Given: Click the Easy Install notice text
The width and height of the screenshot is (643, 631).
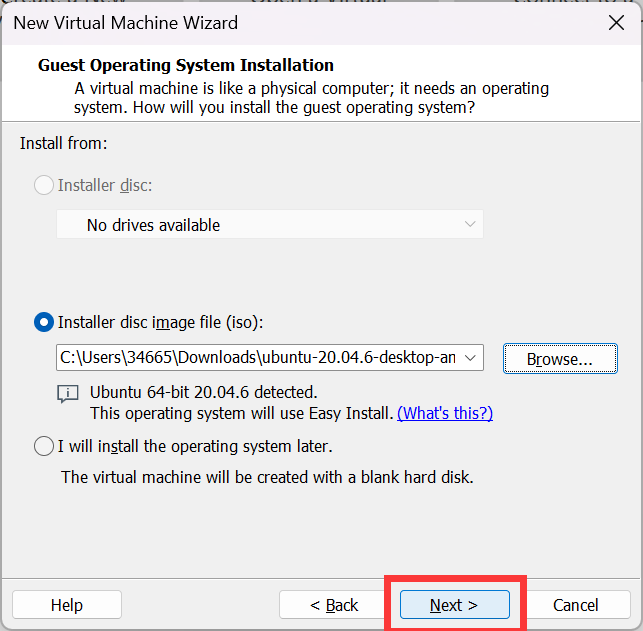Looking at the screenshot, I should 241,413.
